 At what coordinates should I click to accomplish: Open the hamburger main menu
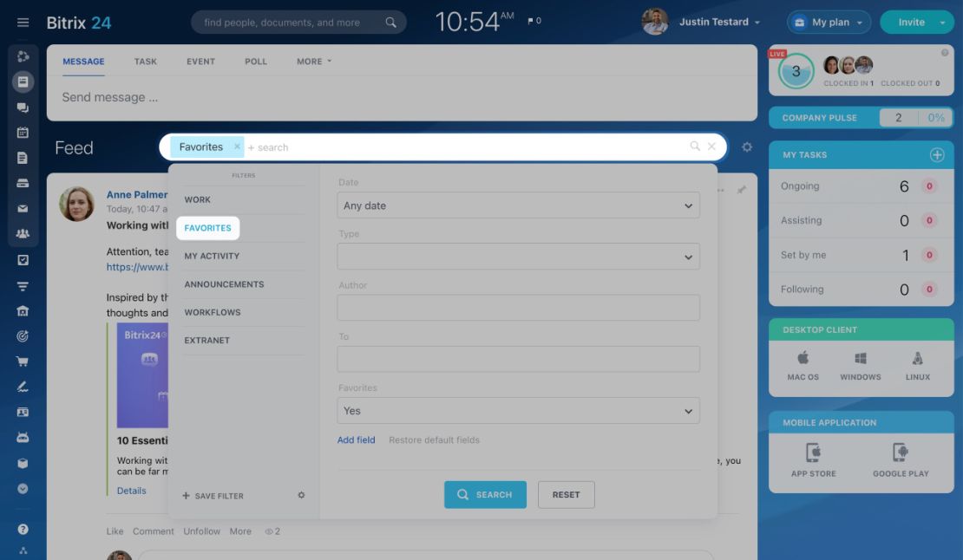click(x=23, y=23)
